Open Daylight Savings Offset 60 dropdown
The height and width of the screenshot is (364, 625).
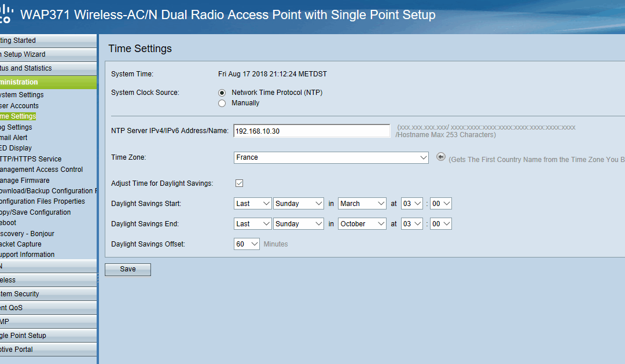[247, 244]
